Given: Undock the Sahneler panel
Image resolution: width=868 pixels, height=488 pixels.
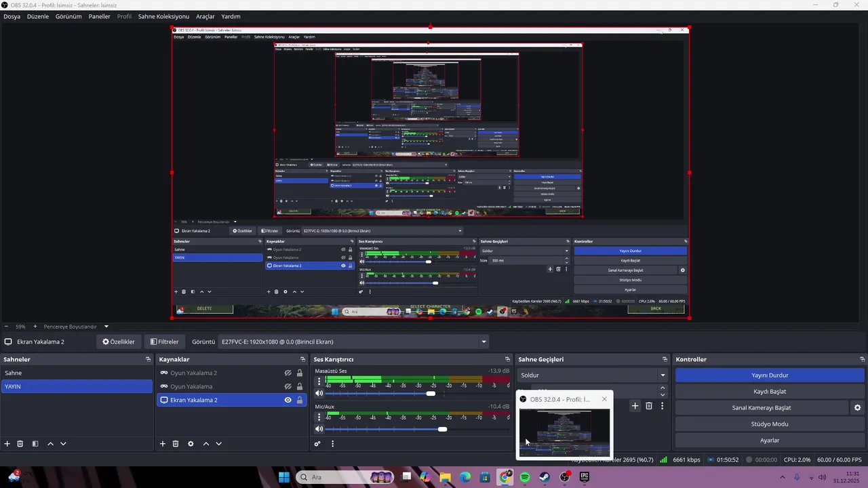Looking at the screenshot, I should tap(148, 359).
